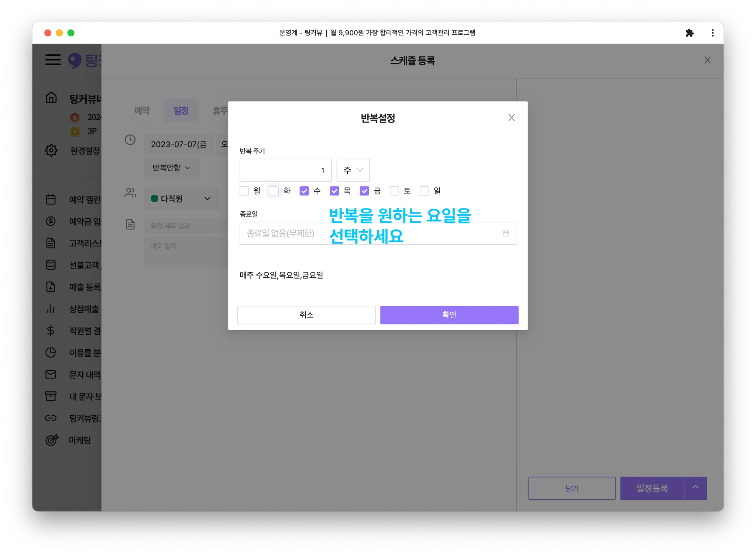
Task: Click the 예약 캘린더 calendar icon
Action: [x=51, y=199]
